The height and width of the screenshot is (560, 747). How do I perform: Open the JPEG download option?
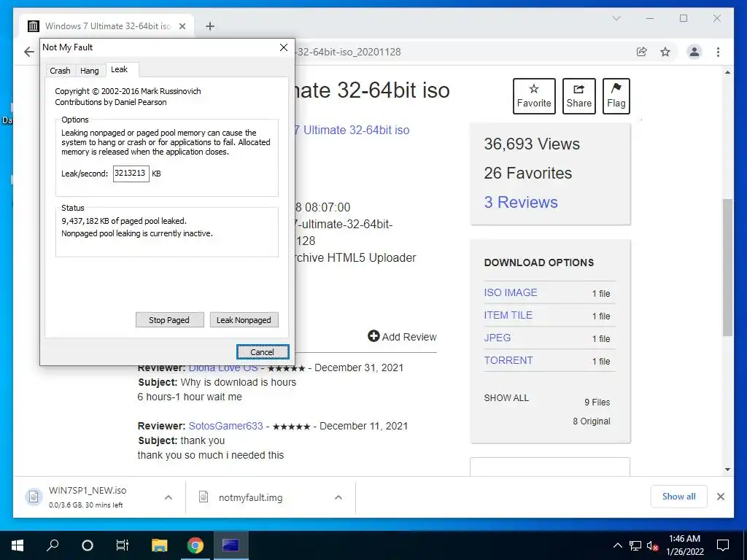(x=498, y=338)
